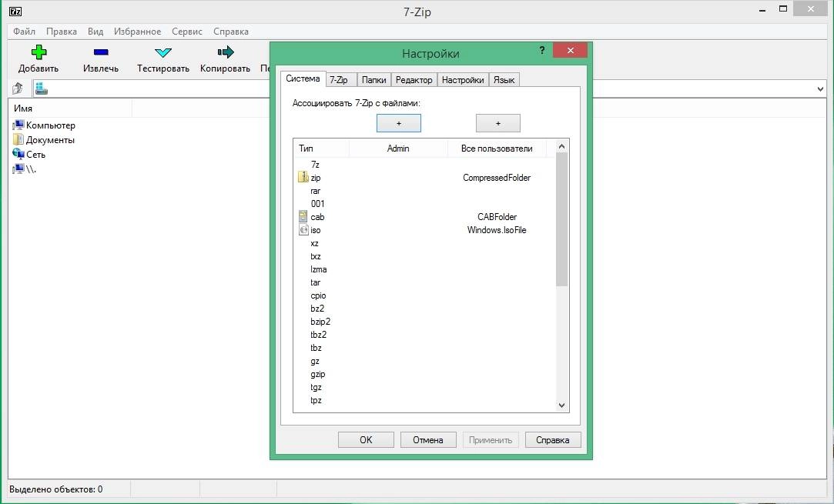The height and width of the screenshot is (504, 834).
Task: Select the lzma file type row
Action: click(x=424, y=269)
